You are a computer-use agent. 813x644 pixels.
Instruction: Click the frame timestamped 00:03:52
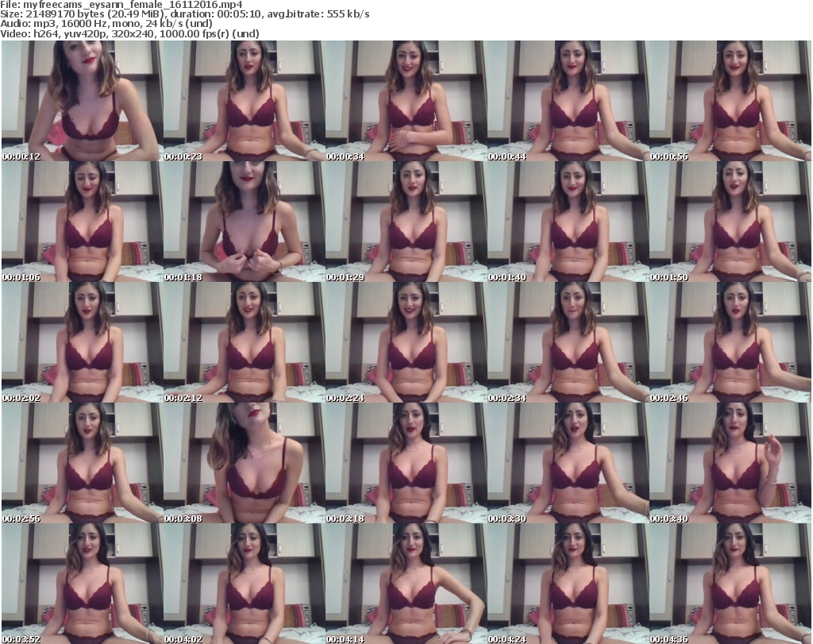click(x=82, y=584)
